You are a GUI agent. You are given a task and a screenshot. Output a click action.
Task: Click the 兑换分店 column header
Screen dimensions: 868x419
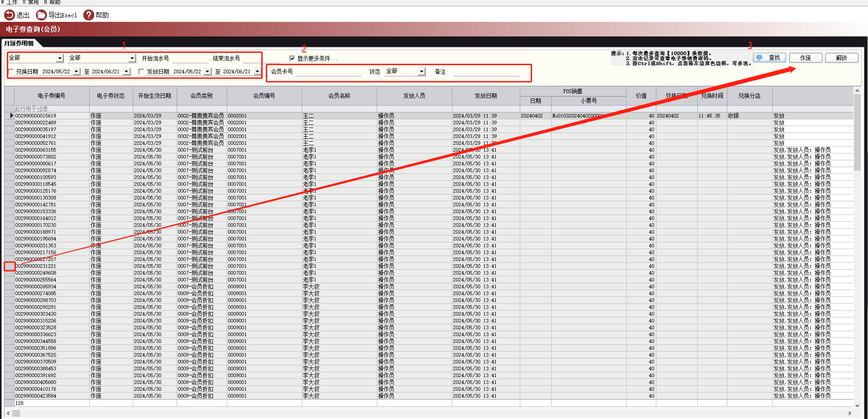click(749, 96)
